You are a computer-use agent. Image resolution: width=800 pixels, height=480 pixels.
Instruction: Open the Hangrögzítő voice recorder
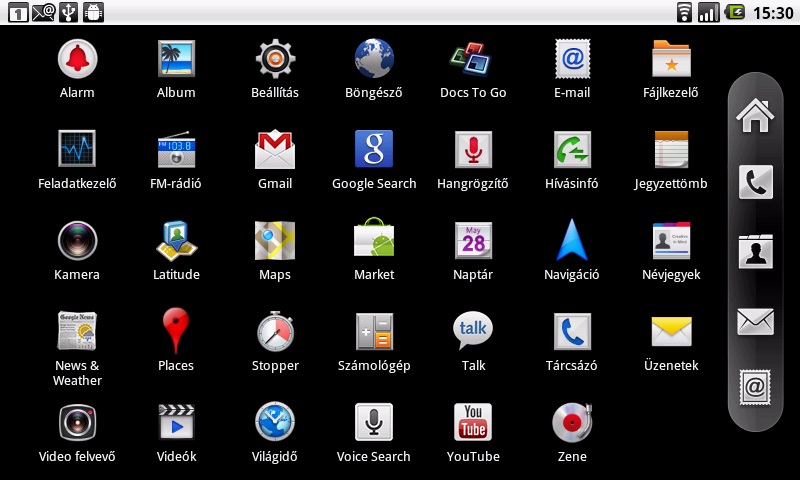tap(473, 151)
